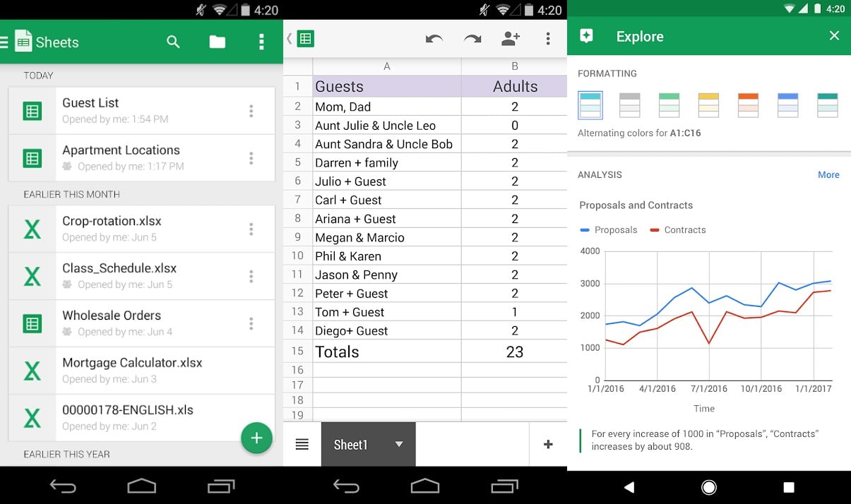Image resolution: width=851 pixels, height=504 pixels.
Task: Apply the orange alternating colors format
Action: point(748,105)
